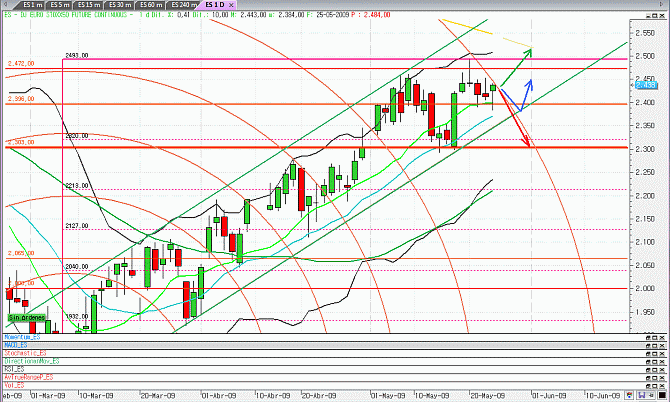Expand the MACD_ES panel label
The image size is (670, 402).
pos(15,345)
